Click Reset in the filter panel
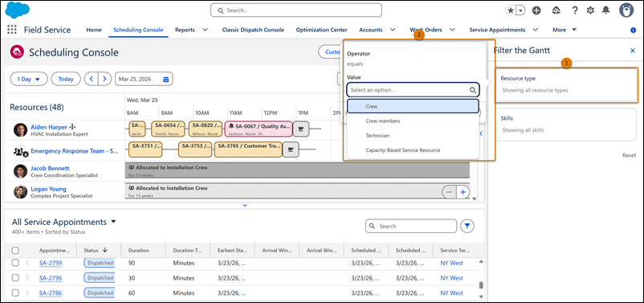644x303 pixels. click(630, 155)
